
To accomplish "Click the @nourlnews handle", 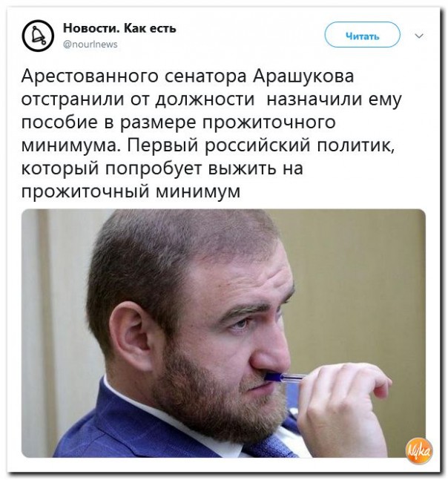I will pyautogui.click(x=90, y=45).
